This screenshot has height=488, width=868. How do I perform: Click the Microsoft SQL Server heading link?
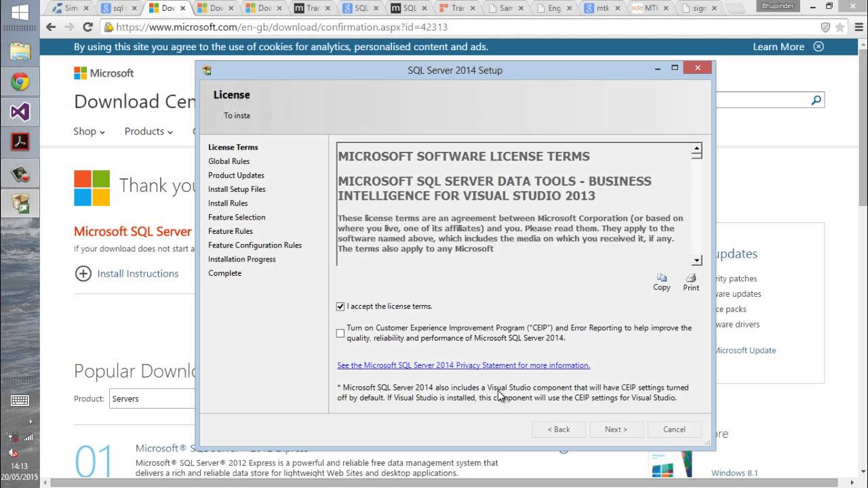(x=133, y=231)
